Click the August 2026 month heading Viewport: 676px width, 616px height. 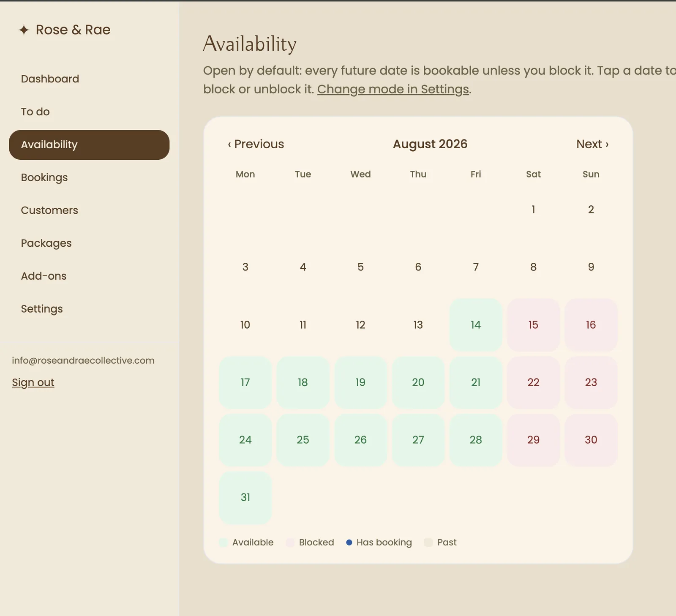point(430,144)
